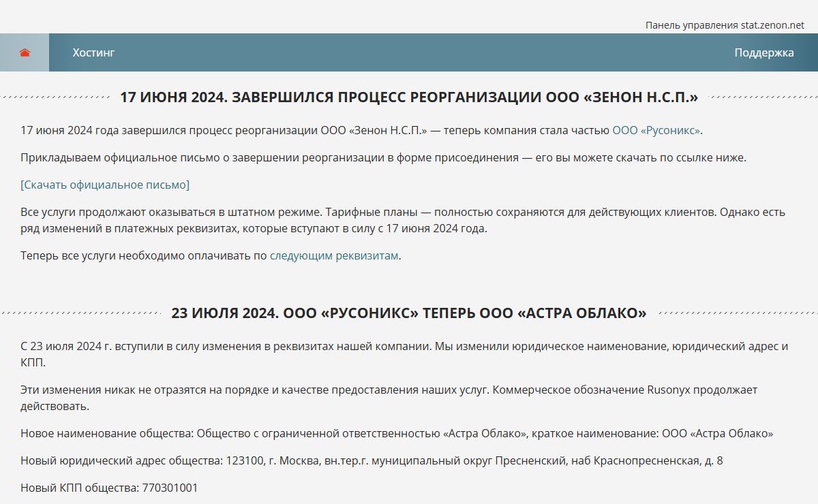The width and height of the screenshot is (818, 504).
Task: Click paragraph starting Прикладываем официальное письмо
Action: (x=384, y=157)
